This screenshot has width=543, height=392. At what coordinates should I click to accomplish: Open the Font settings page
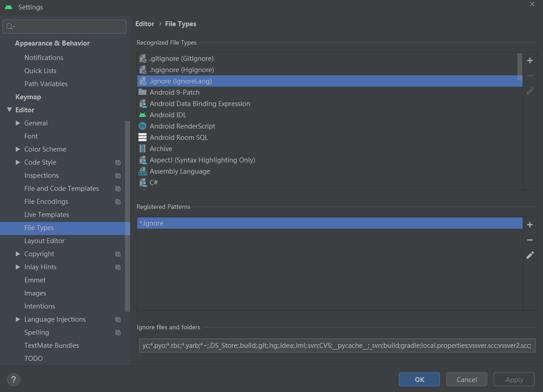(x=31, y=136)
